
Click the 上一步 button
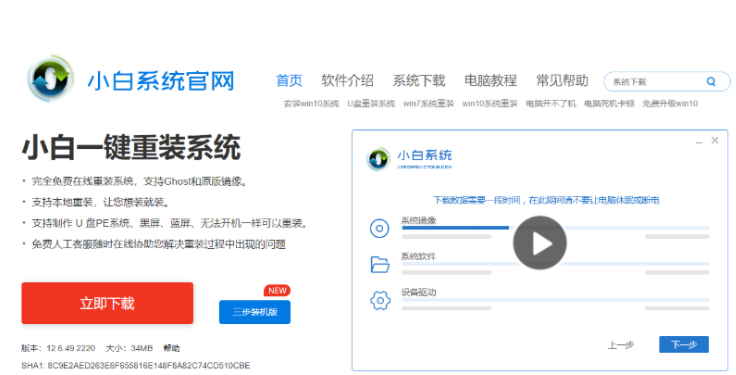(x=621, y=345)
